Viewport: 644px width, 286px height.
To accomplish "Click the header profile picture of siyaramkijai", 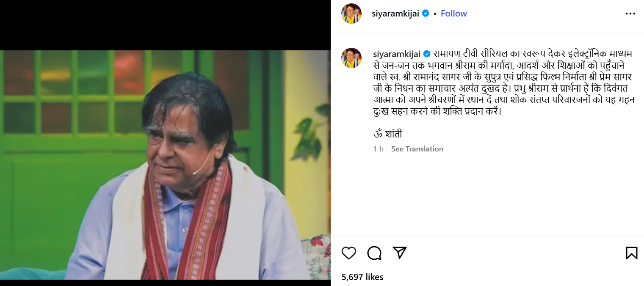I will pyautogui.click(x=351, y=14).
